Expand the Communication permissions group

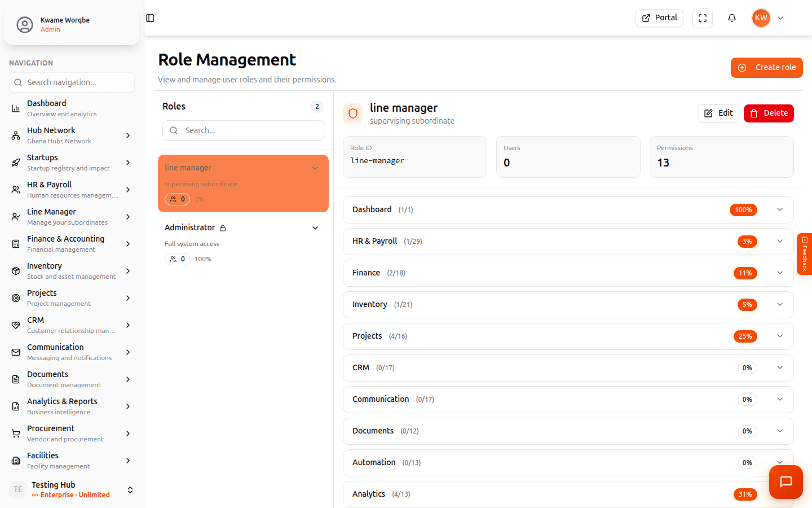click(780, 399)
